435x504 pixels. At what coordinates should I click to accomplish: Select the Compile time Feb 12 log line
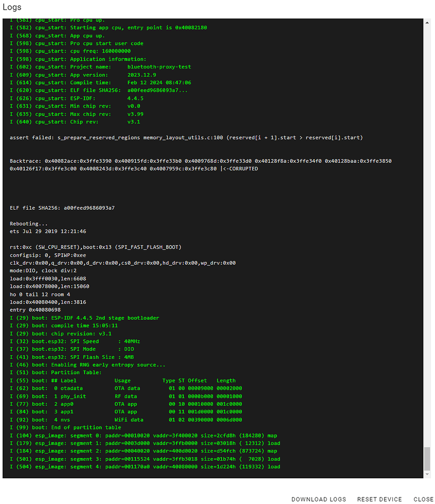coord(101,82)
